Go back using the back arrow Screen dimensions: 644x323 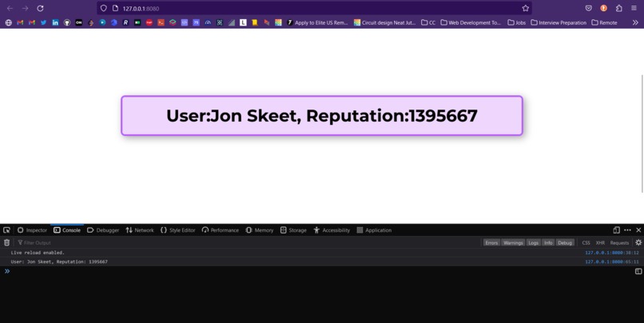click(10, 8)
